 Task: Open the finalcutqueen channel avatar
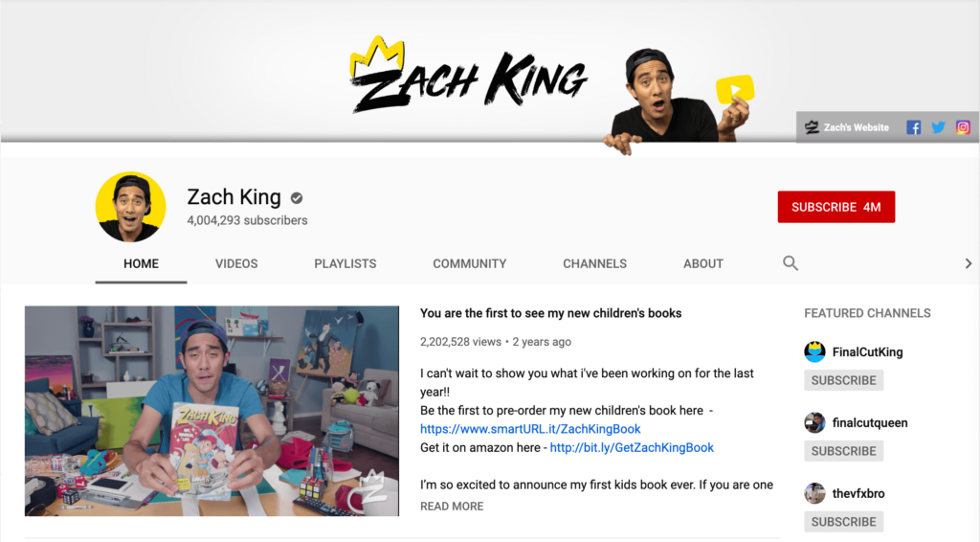(814, 422)
